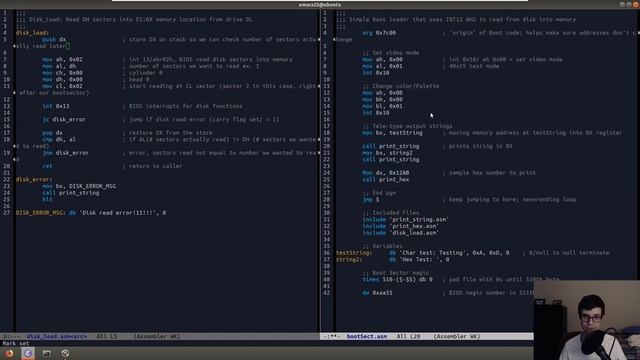This screenshot has width=640, height=360.
Task: Click the bootSect.asm buffer name in mode line
Action: 367,337
